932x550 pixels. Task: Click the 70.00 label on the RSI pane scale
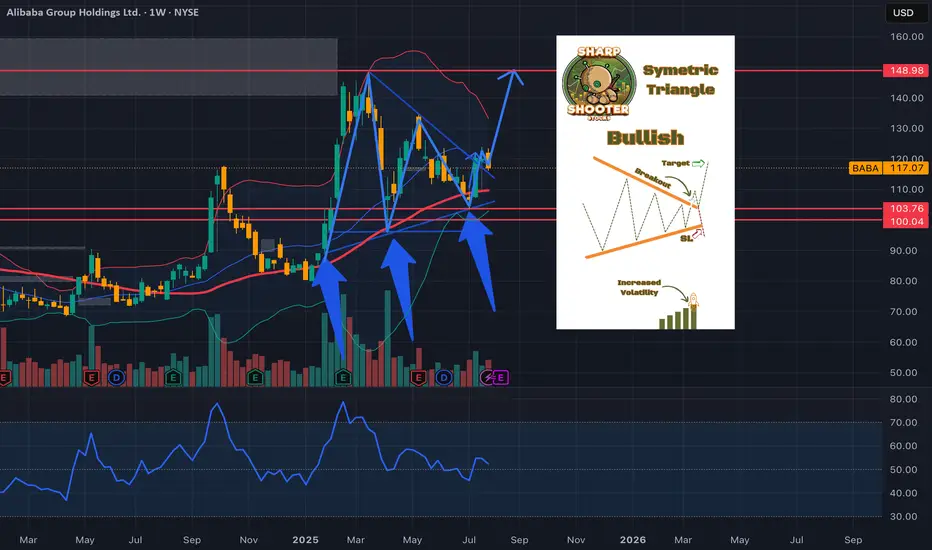pos(903,423)
